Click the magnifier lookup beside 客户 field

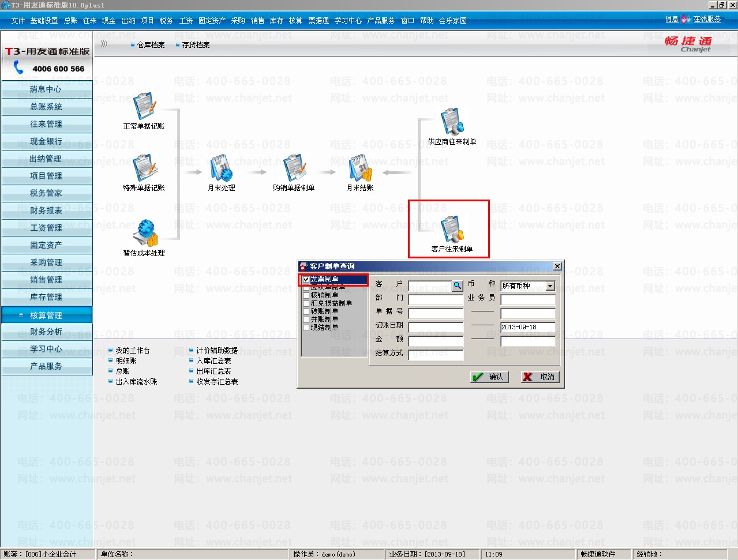coord(457,285)
